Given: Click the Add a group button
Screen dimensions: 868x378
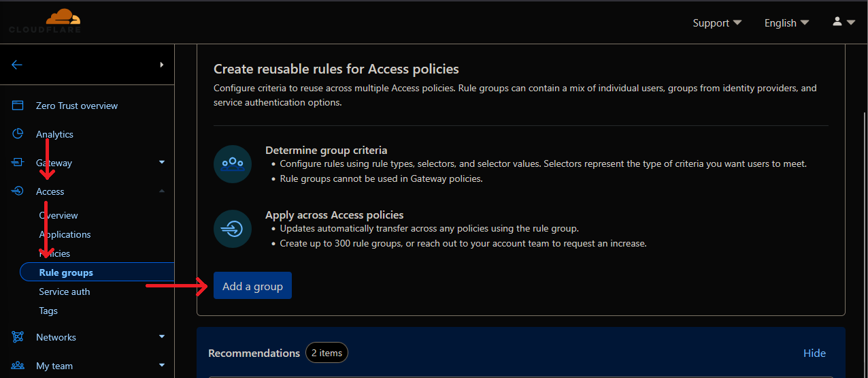Looking at the screenshot, I should pos(252,286).
